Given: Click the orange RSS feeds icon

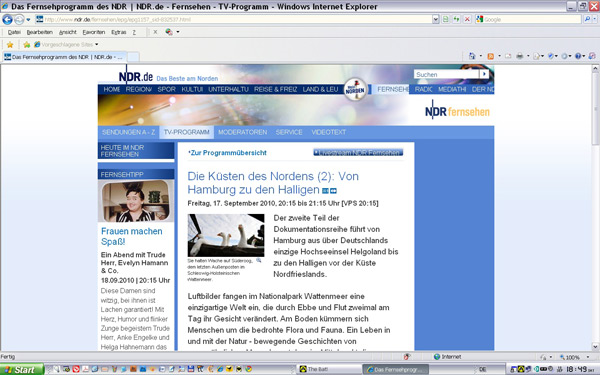Looking at the screenshot, I should [x=491, y=56].
